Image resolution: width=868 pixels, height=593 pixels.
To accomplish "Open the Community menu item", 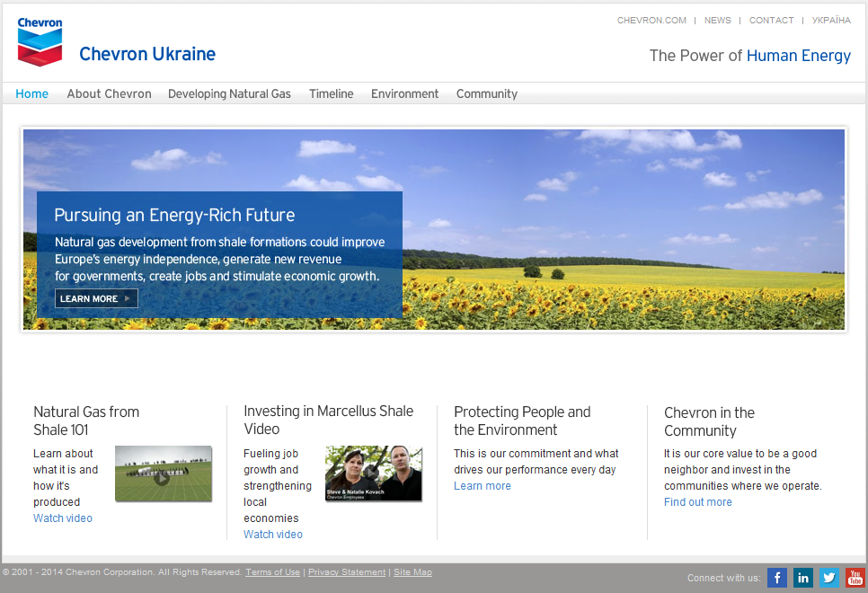I will (x=487, y=93).
